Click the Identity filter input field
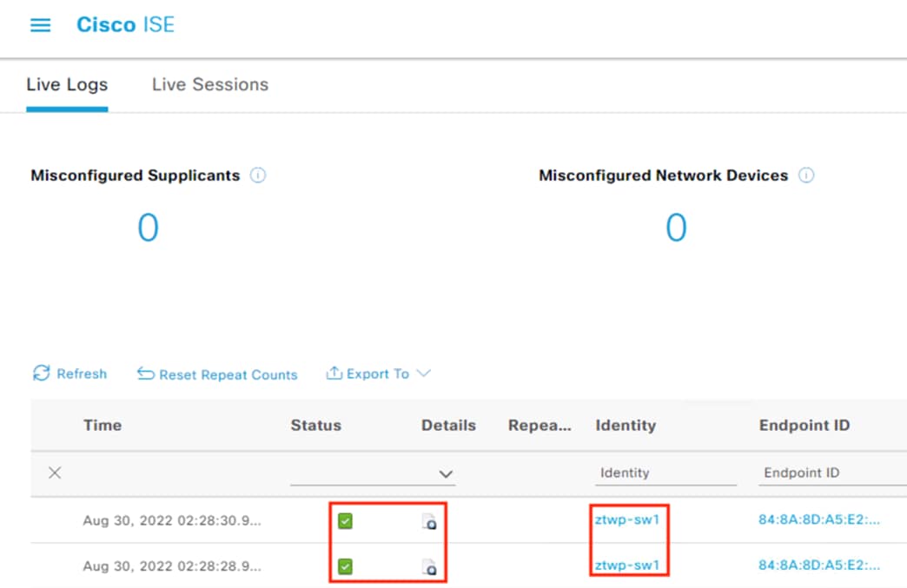Image resolution: width=907 pixels, height=588 pixels. (x=665, y=473)
